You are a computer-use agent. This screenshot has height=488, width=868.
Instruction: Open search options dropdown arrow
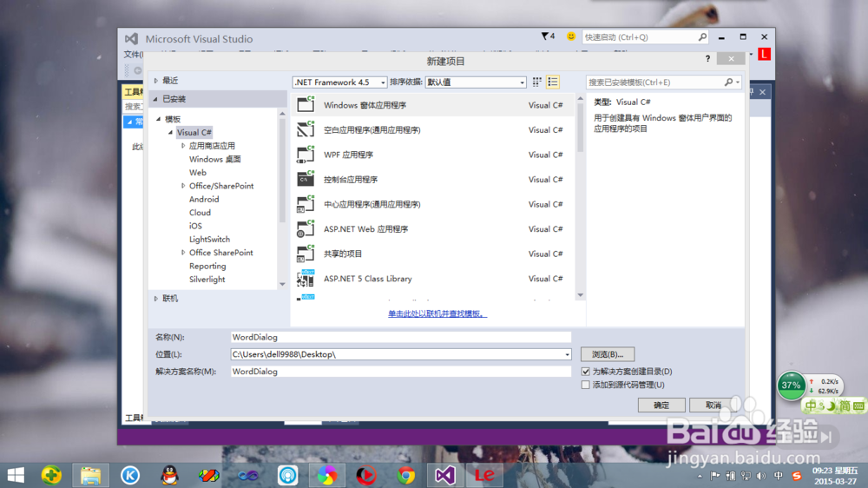[737, 82]
